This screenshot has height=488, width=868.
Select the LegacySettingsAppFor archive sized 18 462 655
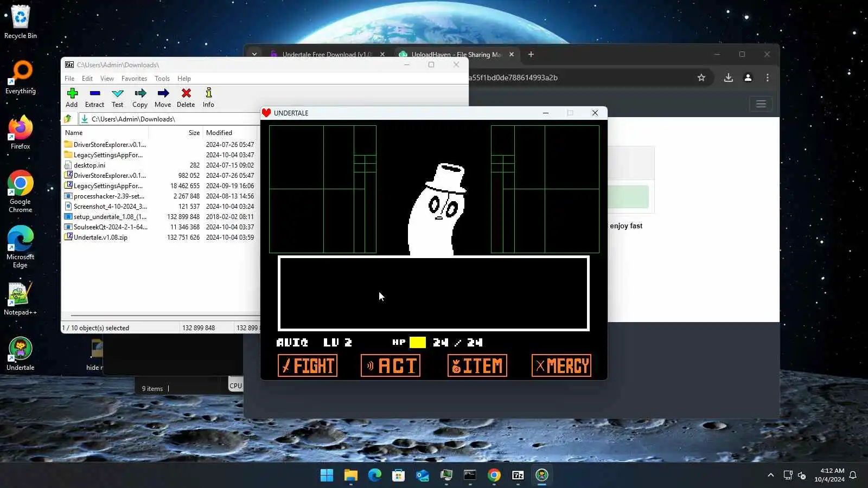tap(161, 186)
